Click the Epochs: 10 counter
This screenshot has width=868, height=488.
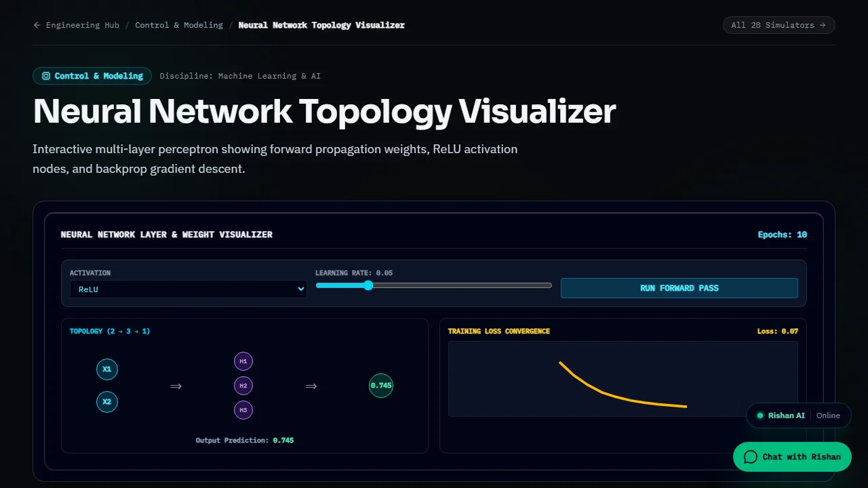point(783,235)
